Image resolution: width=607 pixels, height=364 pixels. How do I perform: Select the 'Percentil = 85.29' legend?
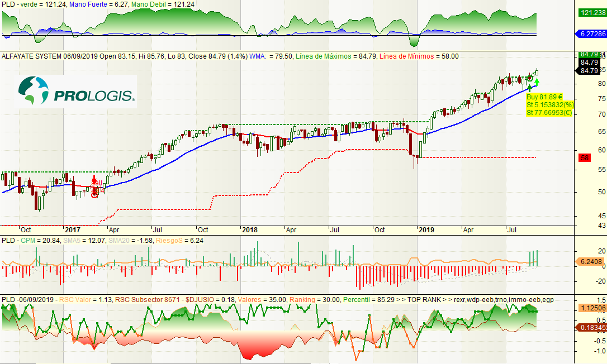pyautogui.click(x=369, y=300)
